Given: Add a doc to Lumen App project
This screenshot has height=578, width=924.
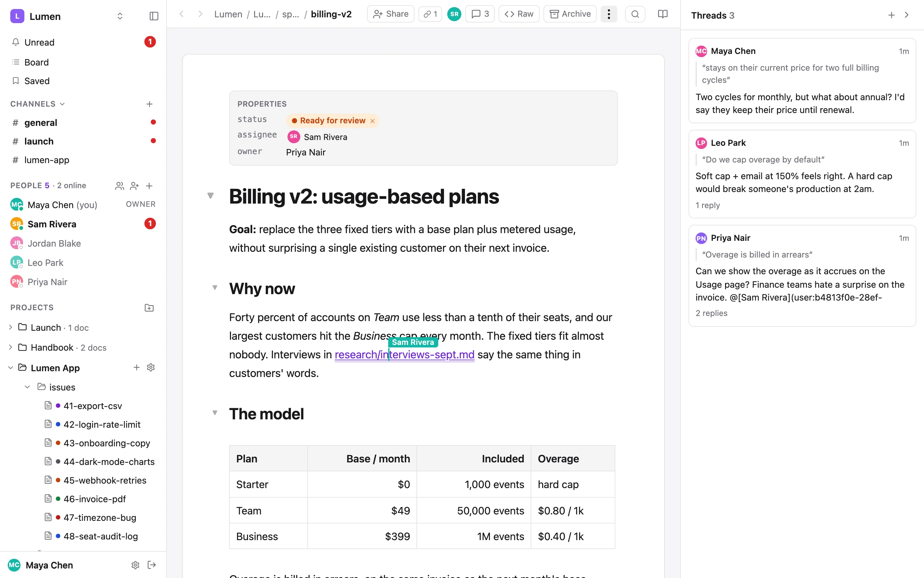Looking at the screenshot, I should (x=136, y=367).
